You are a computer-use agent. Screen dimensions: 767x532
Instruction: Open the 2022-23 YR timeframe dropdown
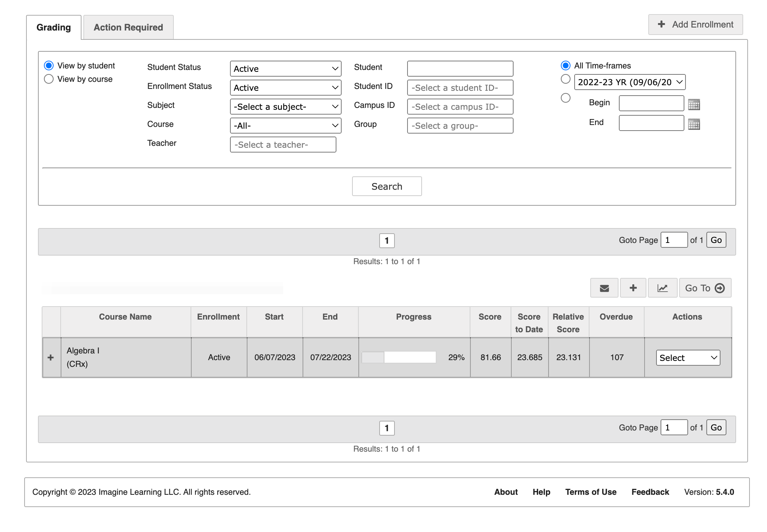630,82
